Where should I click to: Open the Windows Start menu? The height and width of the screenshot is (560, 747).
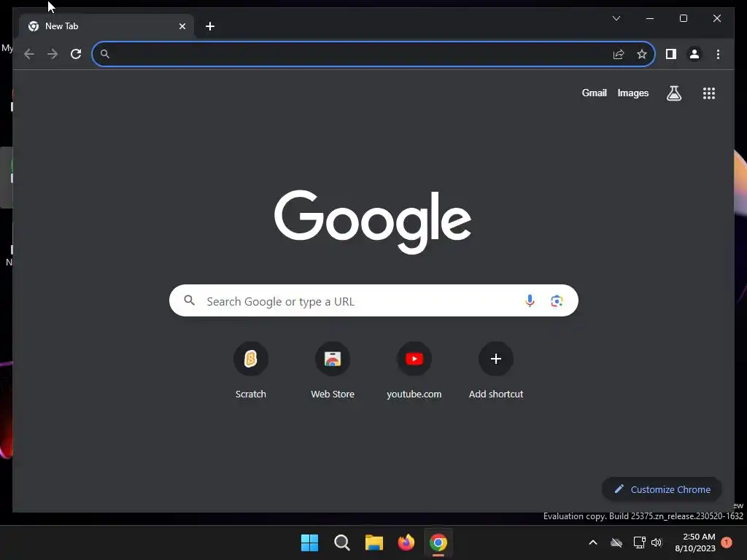click(x=309, y=542)
